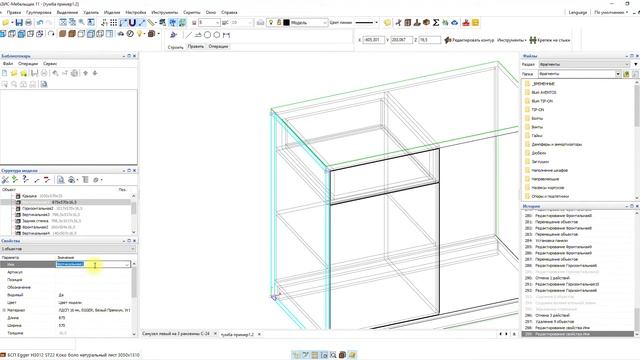This screenshot has width=640, height=360.
Task: Click the question-mark tree icon in structure panel
Action: (25, 180)
